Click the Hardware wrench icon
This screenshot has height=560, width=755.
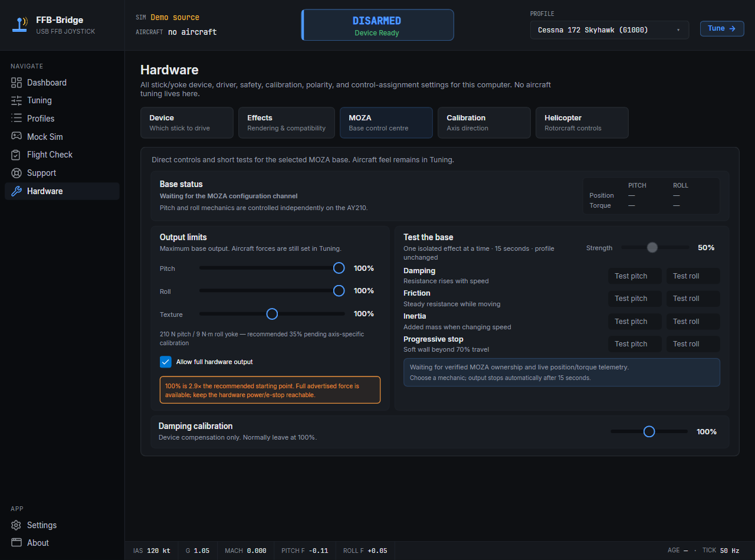(x=17, y=191)
